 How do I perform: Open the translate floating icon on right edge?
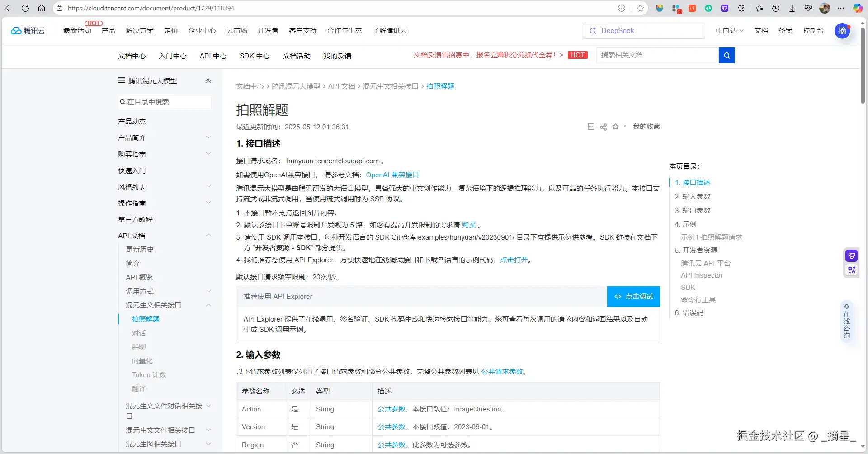pyautogui.click(x=852, y=270)
